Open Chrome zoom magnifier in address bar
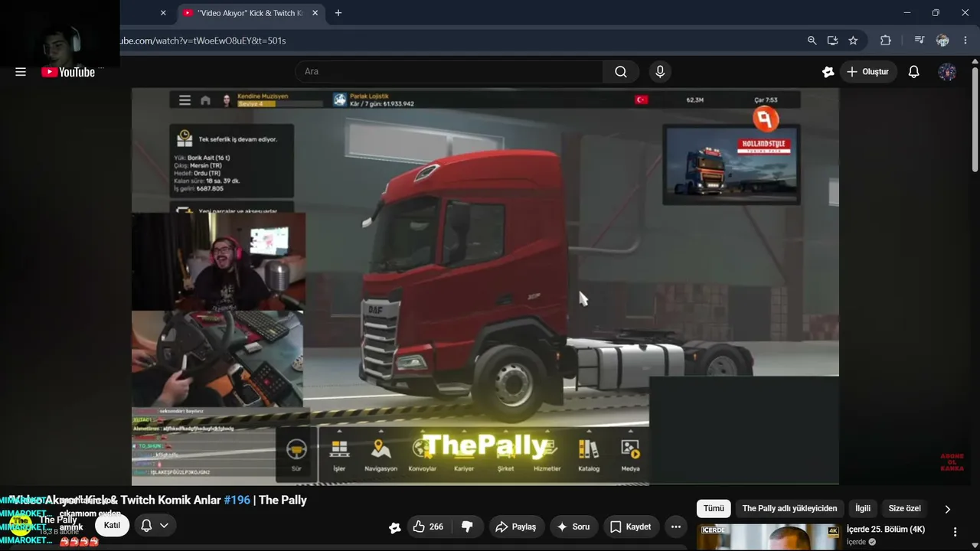This screenshot has height=551, width=980. pos(812,41)
